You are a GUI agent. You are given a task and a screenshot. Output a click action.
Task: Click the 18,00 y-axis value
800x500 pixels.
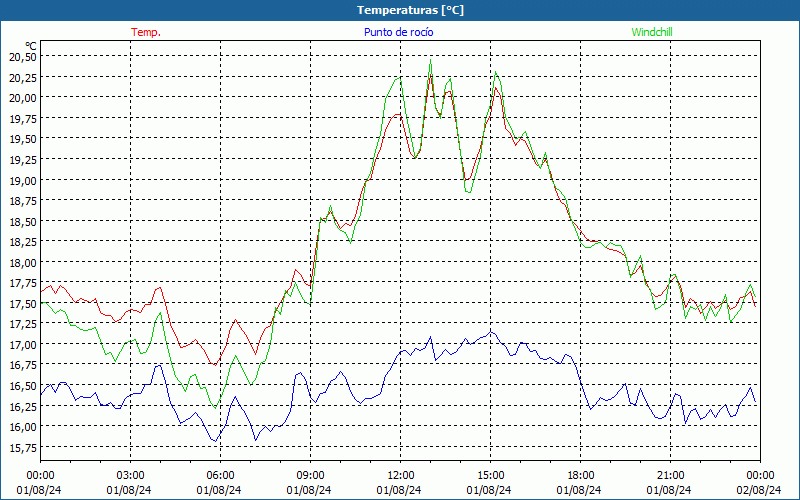click(x=22, y=262)
